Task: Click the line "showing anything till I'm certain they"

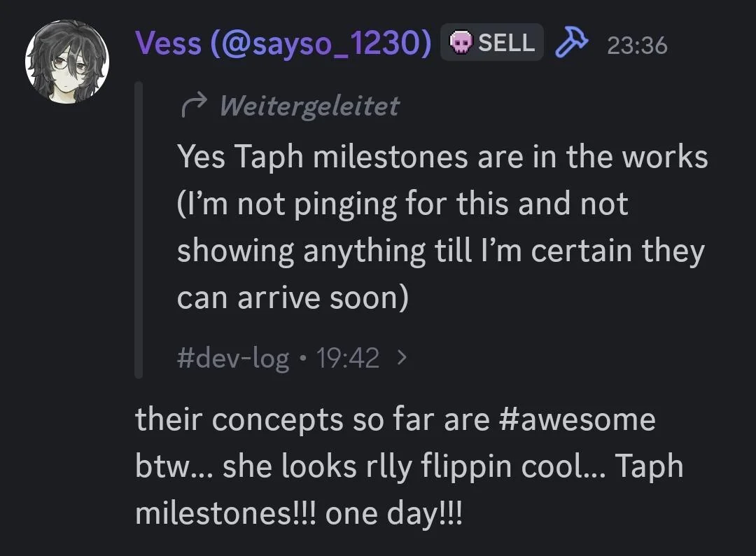Action: tap(440, 251)
